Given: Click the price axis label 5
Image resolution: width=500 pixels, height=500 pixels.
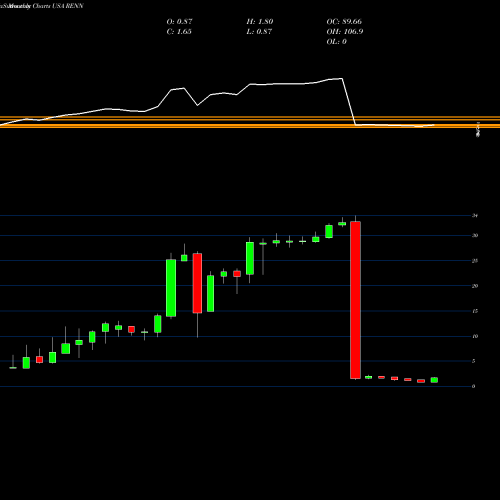Looking at the screenshot, I should 474,361.
